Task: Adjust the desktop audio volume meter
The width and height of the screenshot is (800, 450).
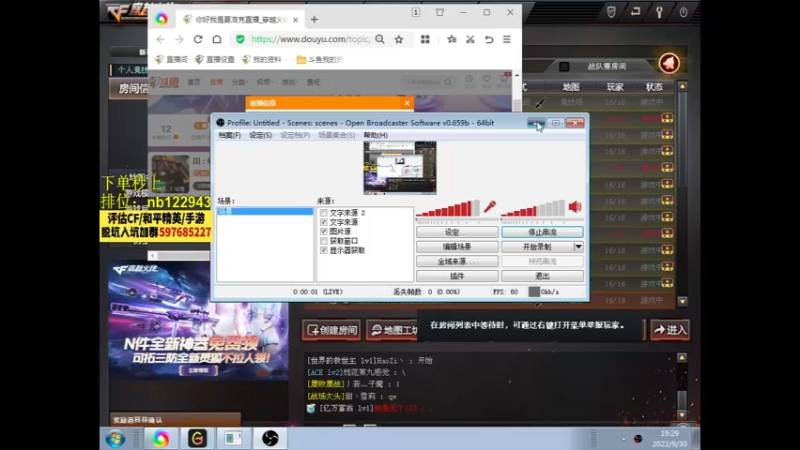Action: [533, 208]
